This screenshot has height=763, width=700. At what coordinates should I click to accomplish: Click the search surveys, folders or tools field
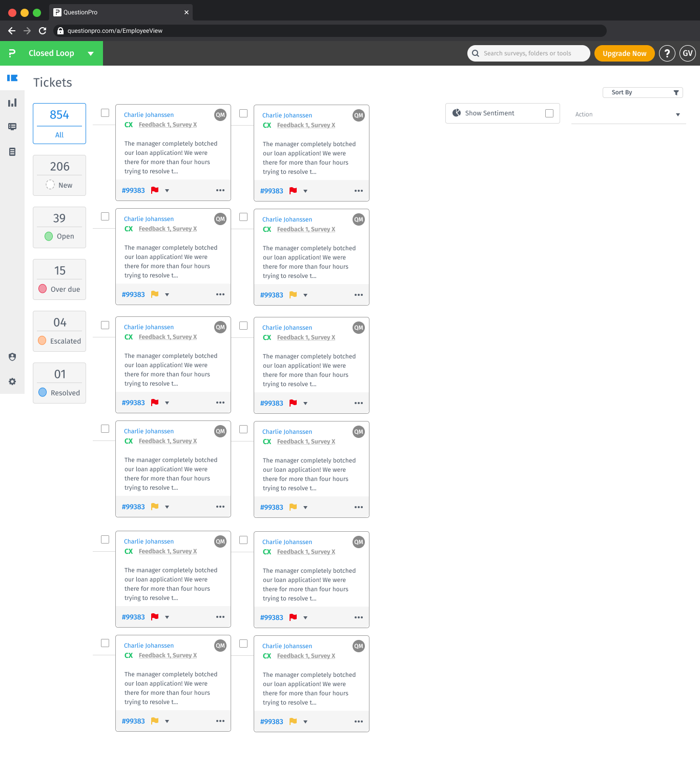click(528, 53)
